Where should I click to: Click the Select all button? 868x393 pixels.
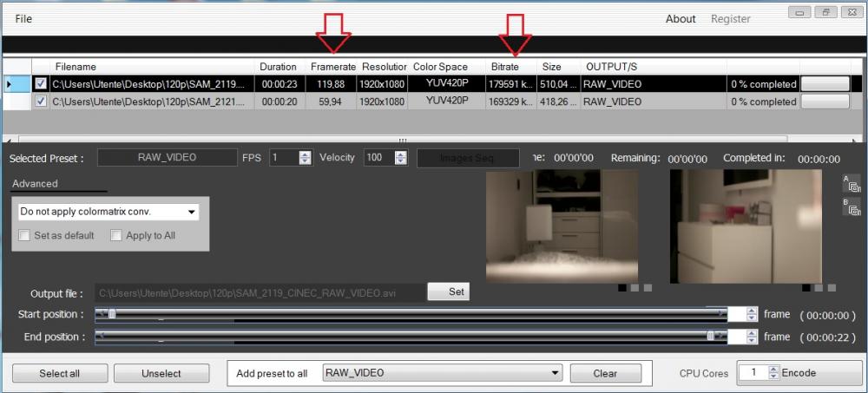60,373
